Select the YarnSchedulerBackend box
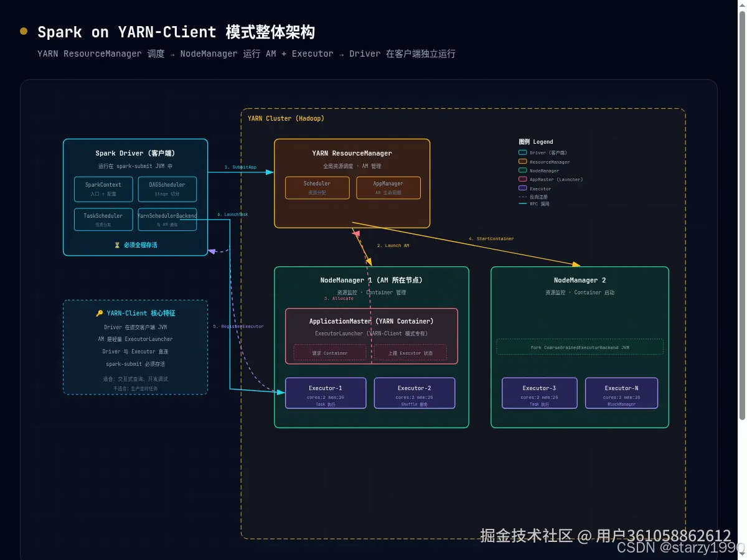The height and width of the screenshot is (560, 747). click(167, 220)
